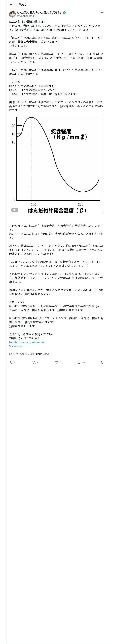Click the 6:14 PM Apr 11, 2024 timestamp
This screenshot has height=644, width=113.
22,354
